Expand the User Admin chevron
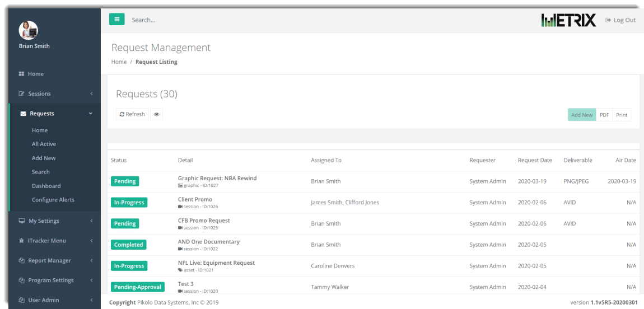This screenshot has width=644, height=309. tap(91, 300)
